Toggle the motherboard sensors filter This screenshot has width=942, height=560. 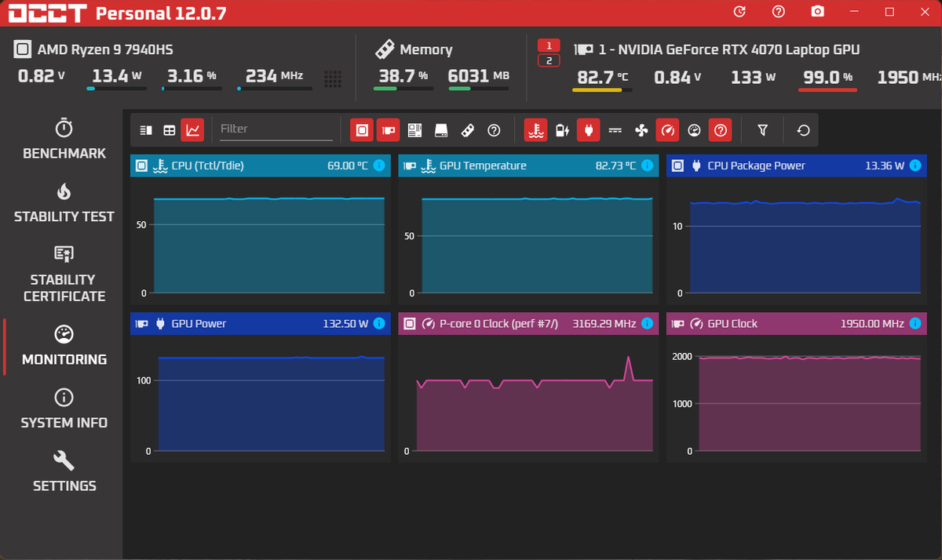point(414,130)
